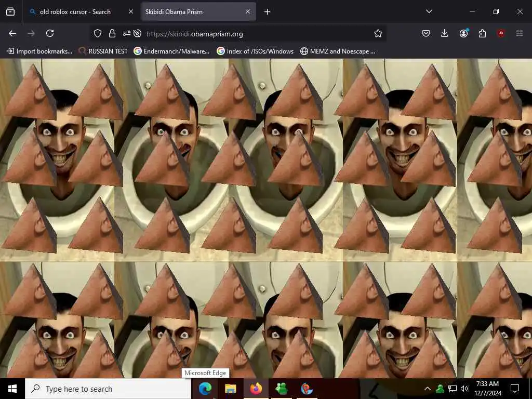The width and height of the screenshot is (532, 399).
Task: Click 'Import bookmarks...' in bookmarks toolbar
Action: click(39, 51)
